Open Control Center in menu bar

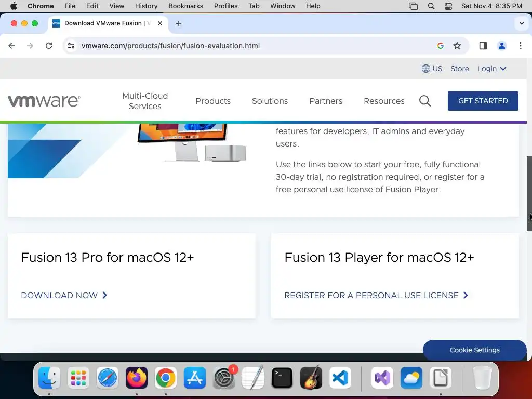click(448, 6)
